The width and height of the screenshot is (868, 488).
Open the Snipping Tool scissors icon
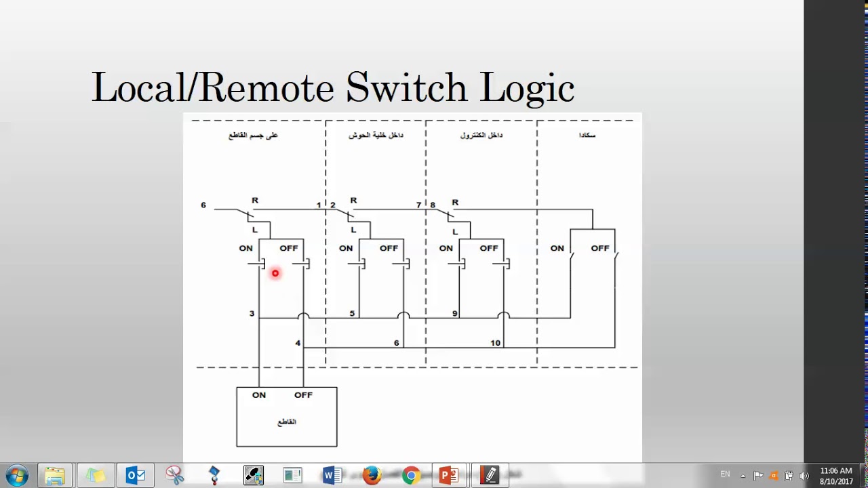(x=174, y=475)
